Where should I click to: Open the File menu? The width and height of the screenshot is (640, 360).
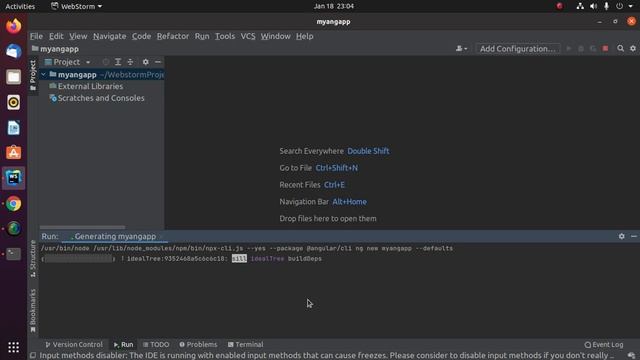pyautogui.click(x=36, y=36)
